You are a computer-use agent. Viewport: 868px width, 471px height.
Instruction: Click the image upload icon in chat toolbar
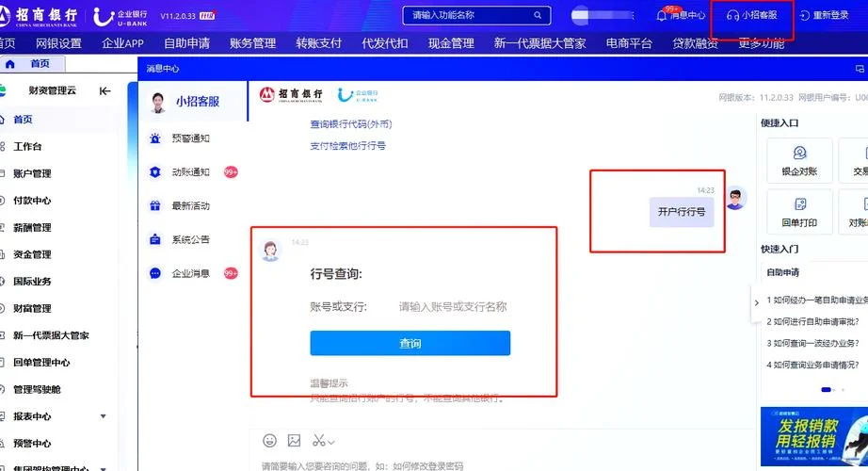pos(294,441)
